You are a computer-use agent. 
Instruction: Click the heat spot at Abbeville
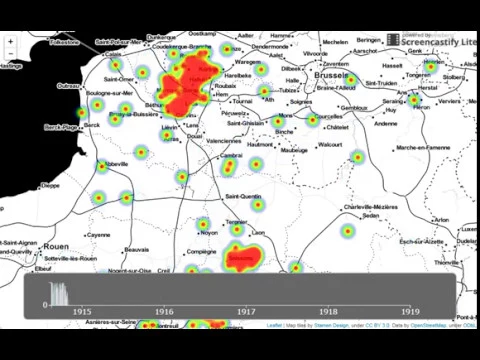[x=102, y=166]
